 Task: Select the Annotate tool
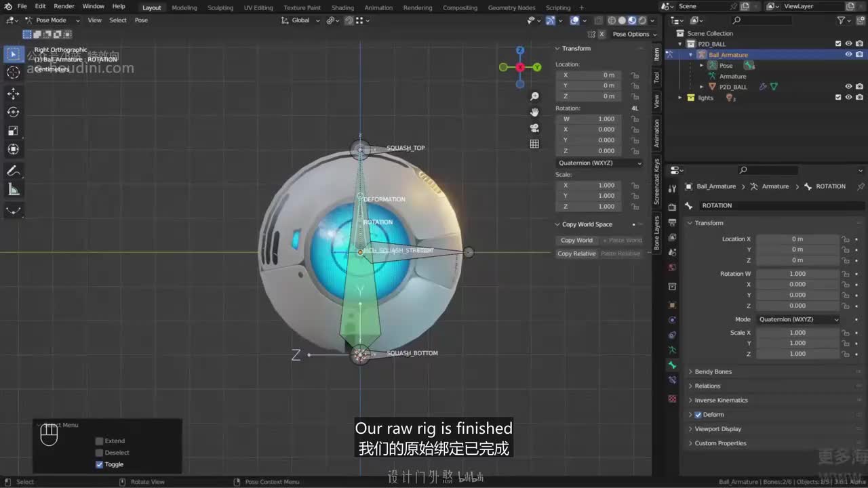(13, 171)
